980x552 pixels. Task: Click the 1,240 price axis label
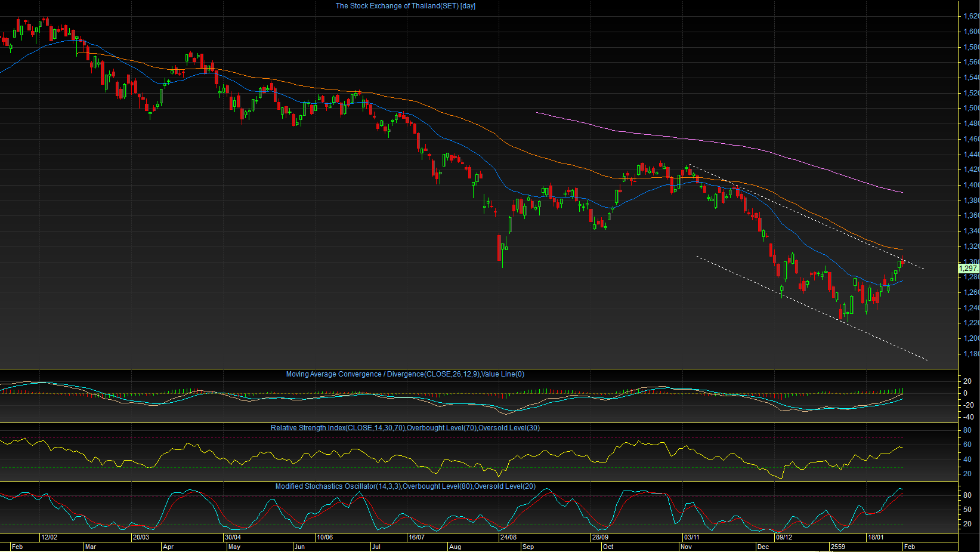click(x=971, y=308)
